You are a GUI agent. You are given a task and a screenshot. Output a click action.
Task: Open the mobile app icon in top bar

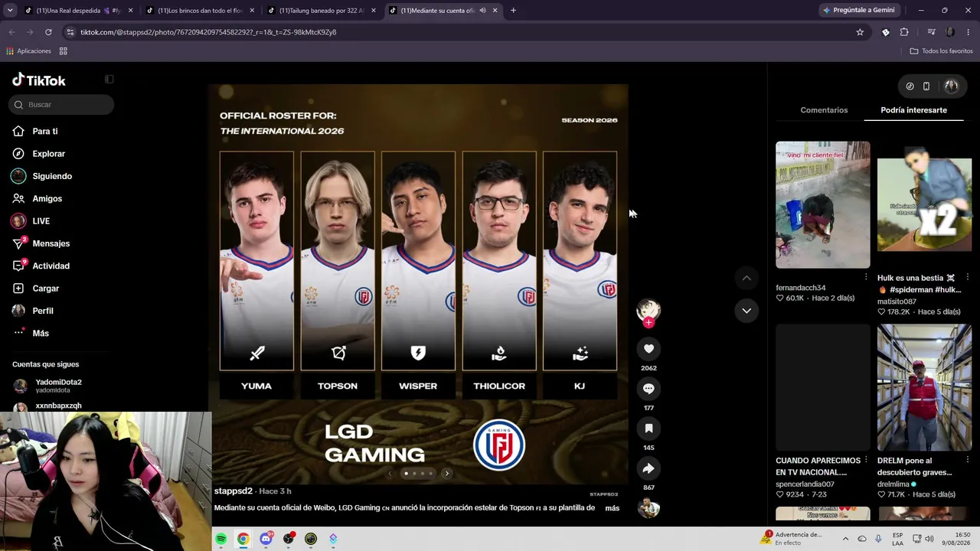926,86
